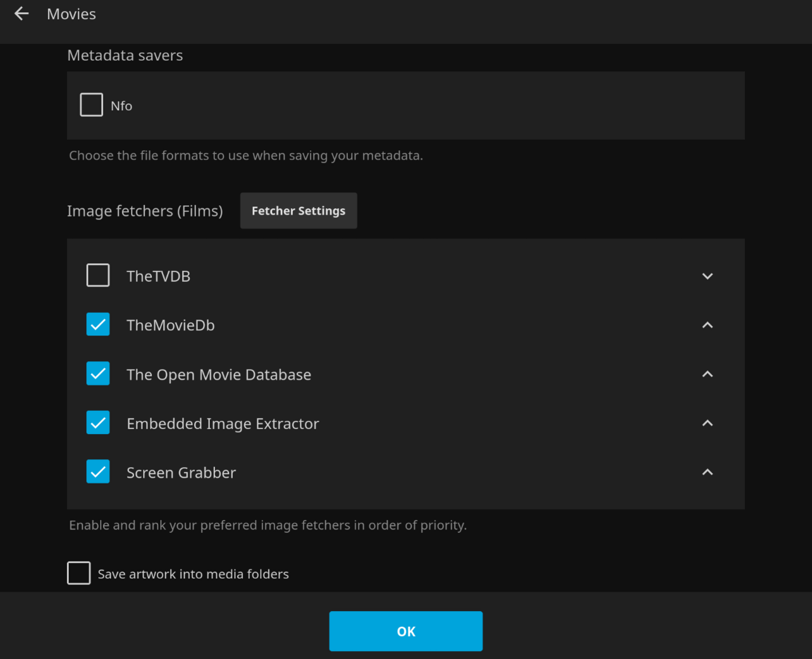Image resolution: width=812 pixels, height=659 pixels.
Task: Click the Save artwork into media folders text
Action: tap(193, 574)
